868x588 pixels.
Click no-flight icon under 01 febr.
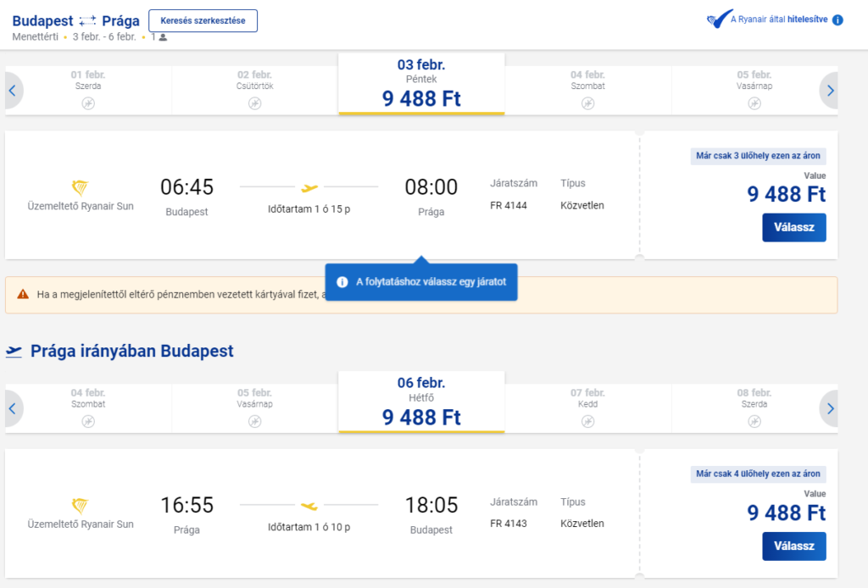88,103
